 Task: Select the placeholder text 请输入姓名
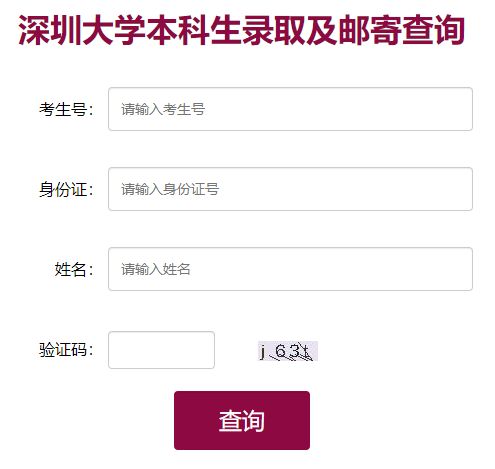click(156, 269)
